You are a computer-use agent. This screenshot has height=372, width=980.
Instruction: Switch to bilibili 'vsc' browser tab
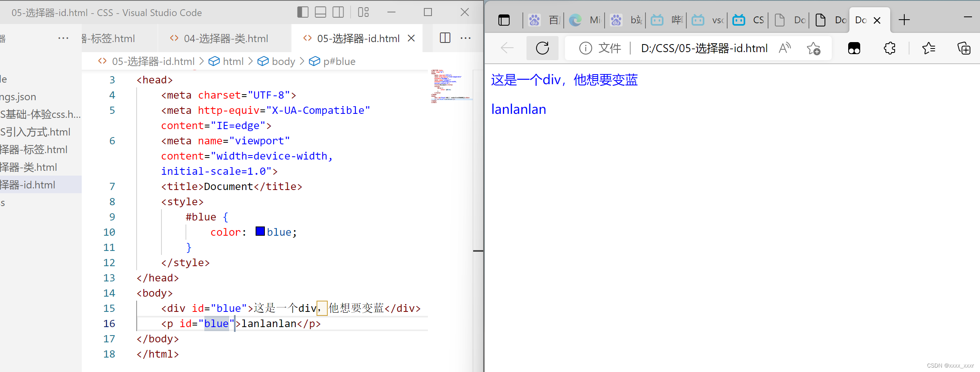tap(707, 20)
